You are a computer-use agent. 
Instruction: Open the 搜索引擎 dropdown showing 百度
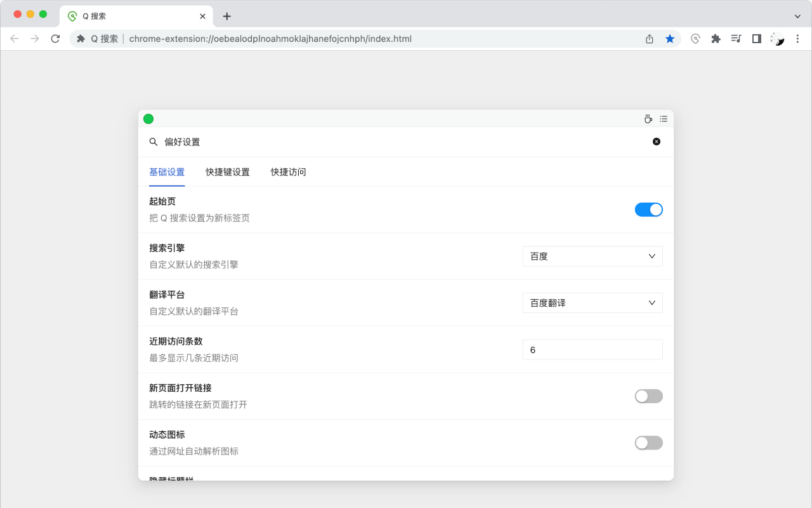593,256
